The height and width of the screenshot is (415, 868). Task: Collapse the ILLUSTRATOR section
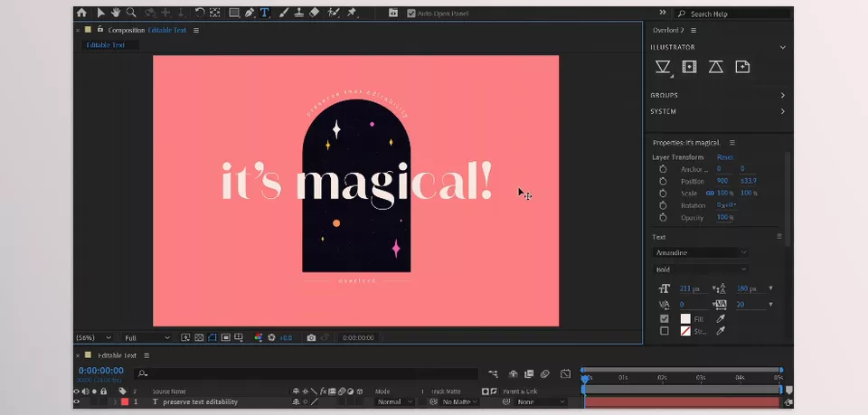[x=782, y=48]
